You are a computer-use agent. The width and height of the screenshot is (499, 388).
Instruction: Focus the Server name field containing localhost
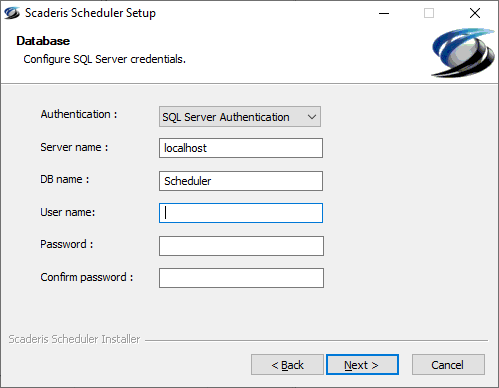tap(241, 148)
